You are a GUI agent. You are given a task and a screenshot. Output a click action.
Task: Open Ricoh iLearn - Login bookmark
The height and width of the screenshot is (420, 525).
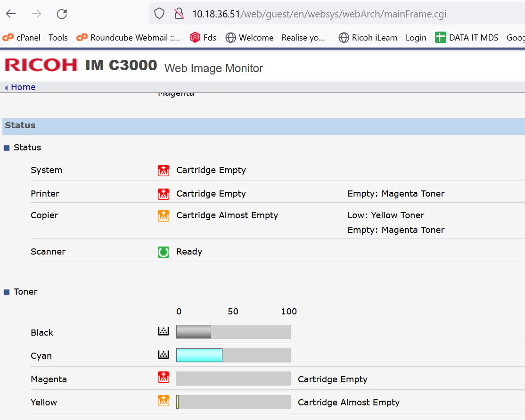coord(382,38)
